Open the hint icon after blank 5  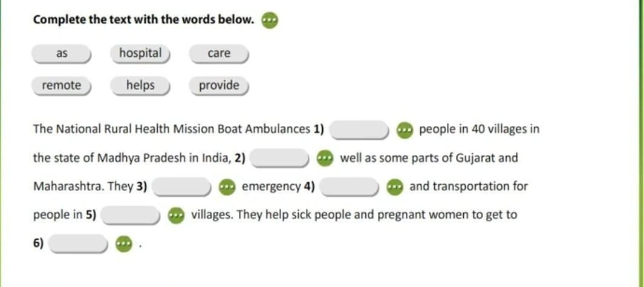[x=176, y=216]
